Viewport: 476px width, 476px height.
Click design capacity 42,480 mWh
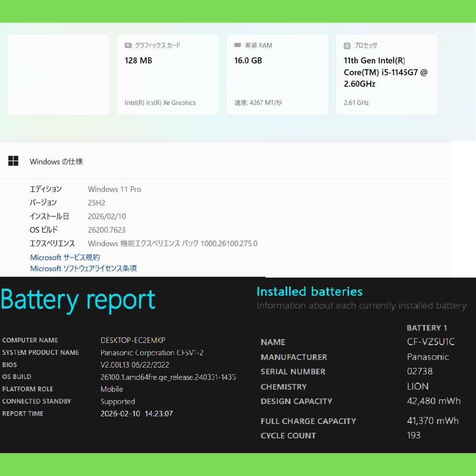434,401
